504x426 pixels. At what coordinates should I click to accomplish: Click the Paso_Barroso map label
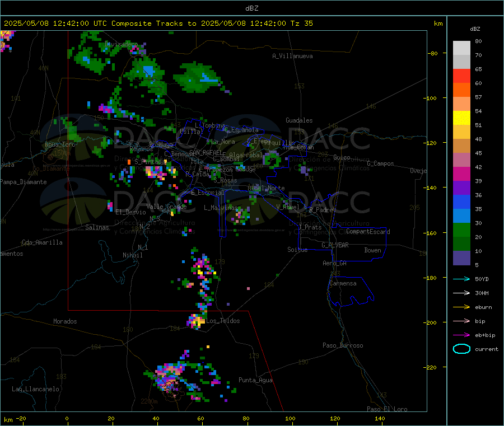pos(343,345)
